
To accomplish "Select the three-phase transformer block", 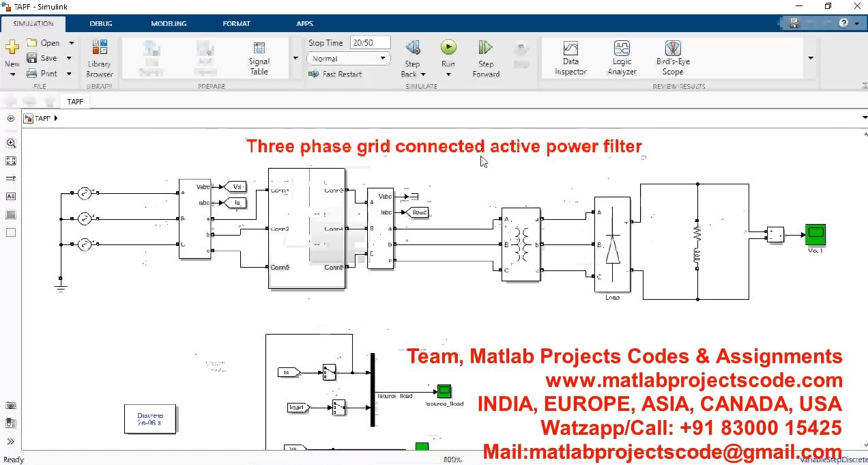I will point(521,244).
